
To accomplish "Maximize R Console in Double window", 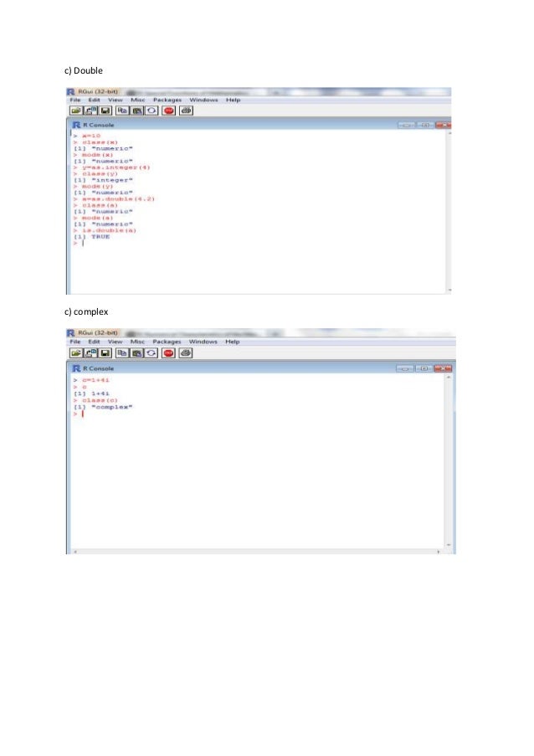I will coord(424,126).
